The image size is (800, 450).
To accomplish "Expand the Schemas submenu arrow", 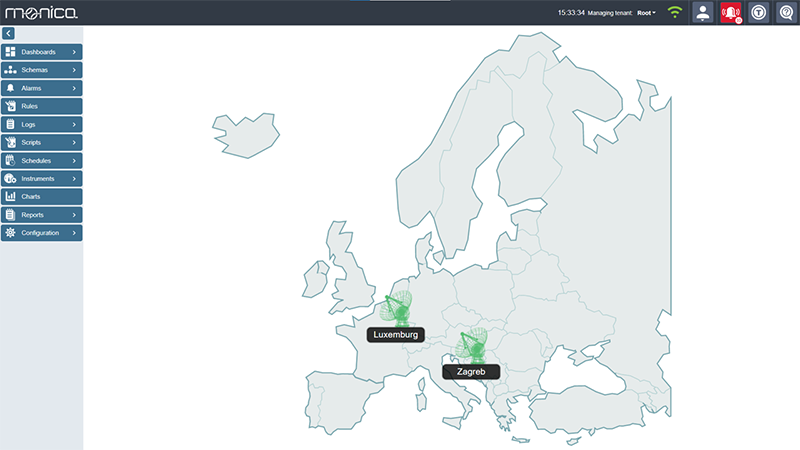I will click(x=74, y=70).
